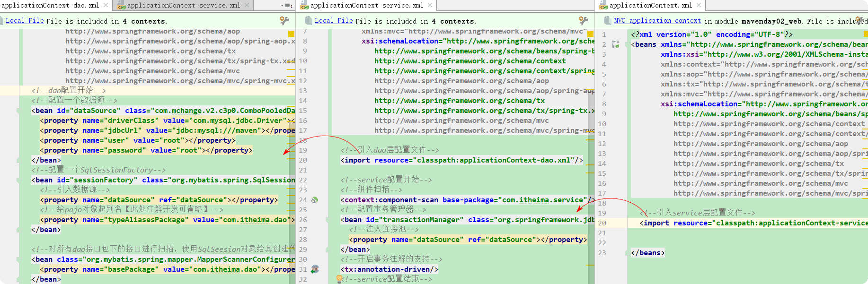Click xmlns:context attribute on line 4
Image resolution: width=868 pixels, height=284 pixels.
pos(764,64)
